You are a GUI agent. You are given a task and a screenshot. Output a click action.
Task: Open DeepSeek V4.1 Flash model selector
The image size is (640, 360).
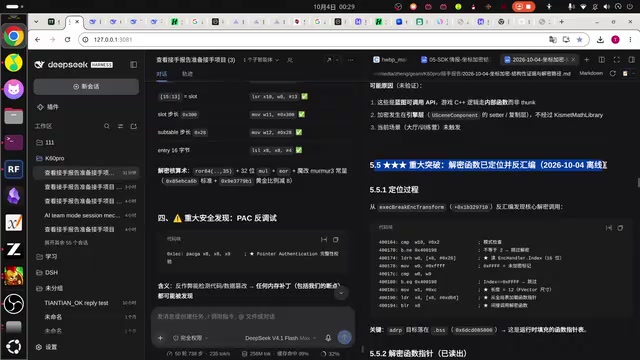tap(280, 338)
